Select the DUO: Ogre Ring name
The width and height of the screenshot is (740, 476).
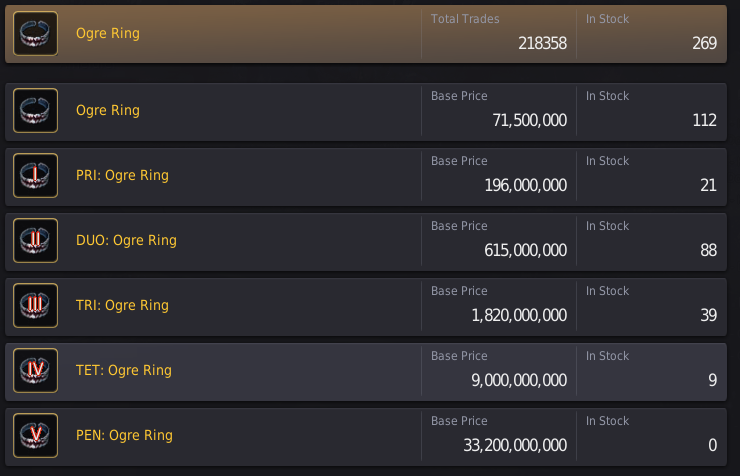(x=126, y=241)
